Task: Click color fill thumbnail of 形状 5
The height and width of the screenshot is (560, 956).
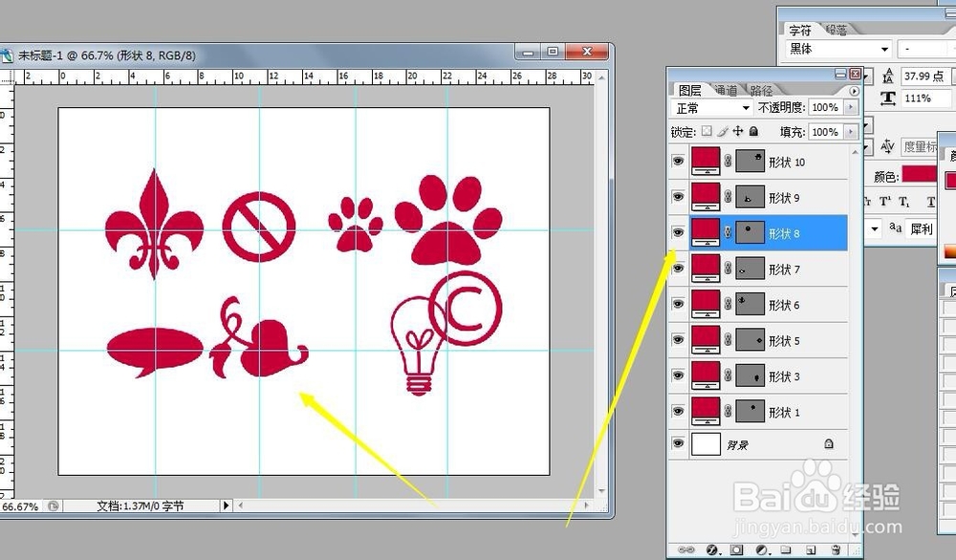Action: 706,340
